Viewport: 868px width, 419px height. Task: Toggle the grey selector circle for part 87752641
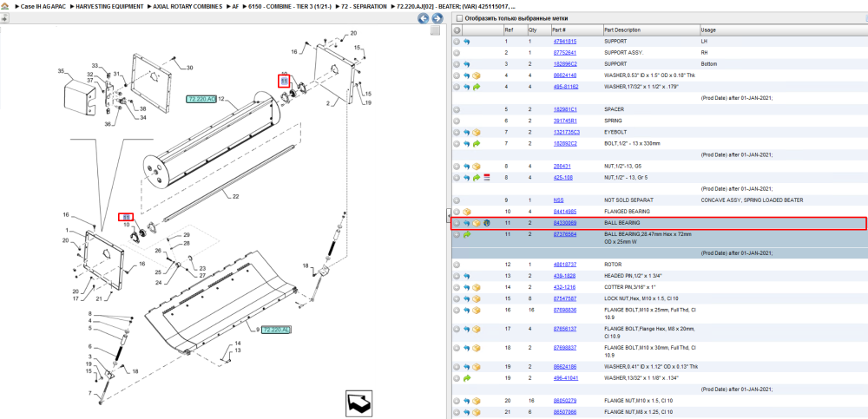[x=457, y=53]
